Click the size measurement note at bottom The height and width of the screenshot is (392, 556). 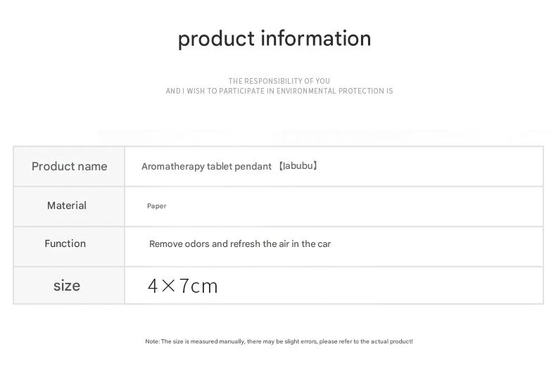[x=279, y=341]
